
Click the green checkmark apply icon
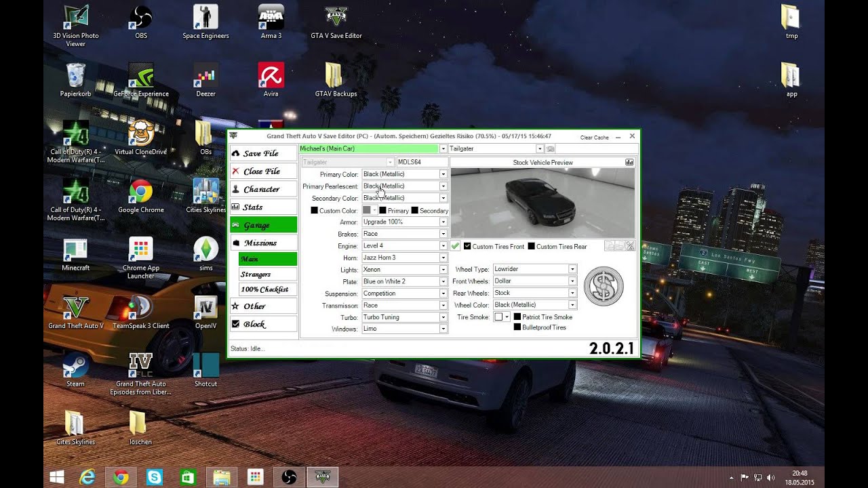[x=456, y=246]
